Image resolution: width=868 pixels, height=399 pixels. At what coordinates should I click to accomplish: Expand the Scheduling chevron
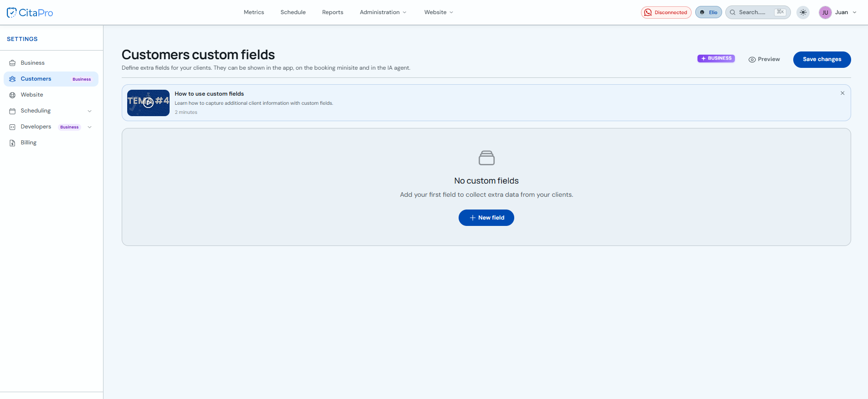90,111
